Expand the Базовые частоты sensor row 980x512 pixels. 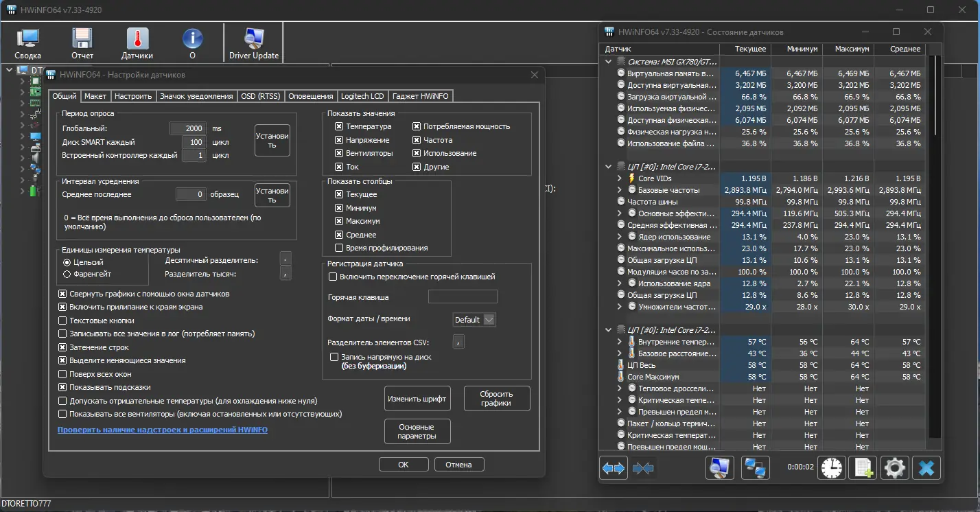pos(620,190)
